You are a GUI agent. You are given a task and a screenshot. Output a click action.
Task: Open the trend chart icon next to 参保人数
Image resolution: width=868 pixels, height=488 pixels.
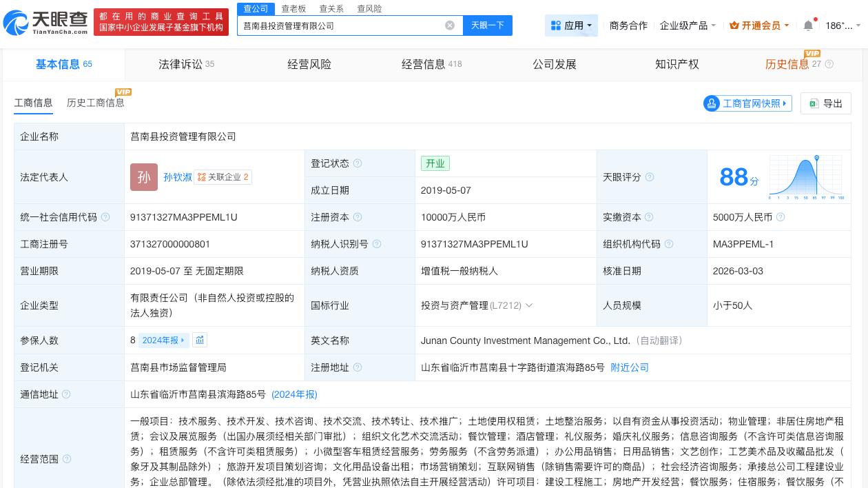pos(200,340)
